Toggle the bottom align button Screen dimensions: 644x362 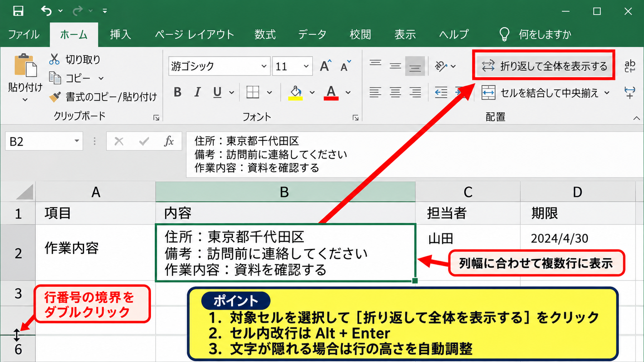(415, 66)
